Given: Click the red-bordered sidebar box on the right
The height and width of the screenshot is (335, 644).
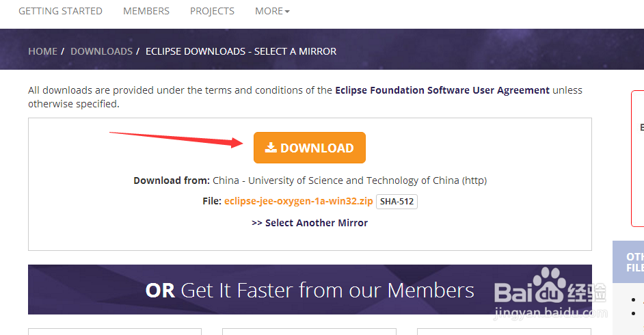Looking at the screenshot, I should [637, 159].
